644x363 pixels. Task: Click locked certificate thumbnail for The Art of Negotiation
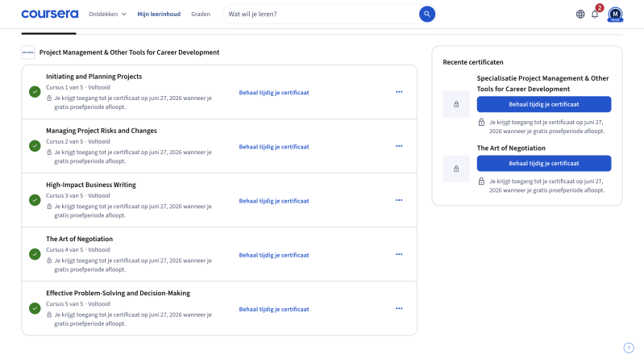point(456,169)
